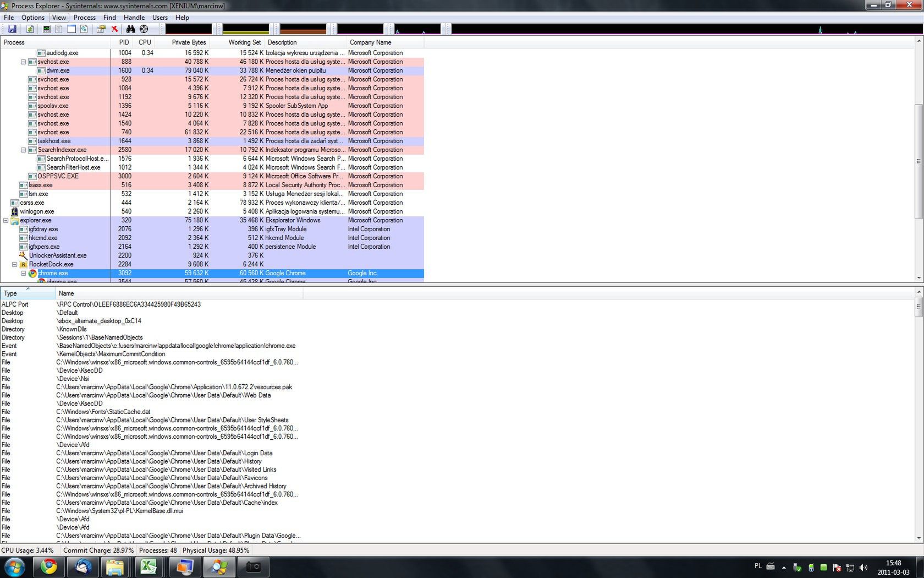Open Thunderbird from the taskbar

(83, 567)
